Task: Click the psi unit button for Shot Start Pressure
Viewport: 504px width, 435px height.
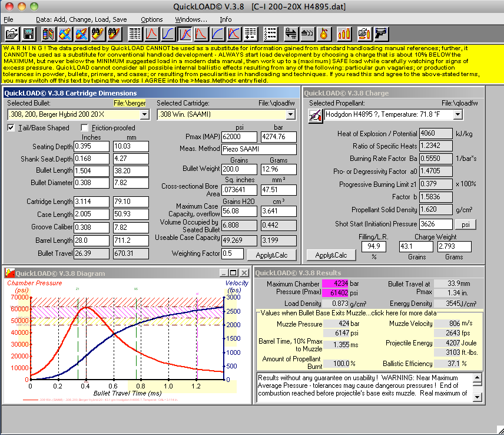Action: [x=465, y=224]
